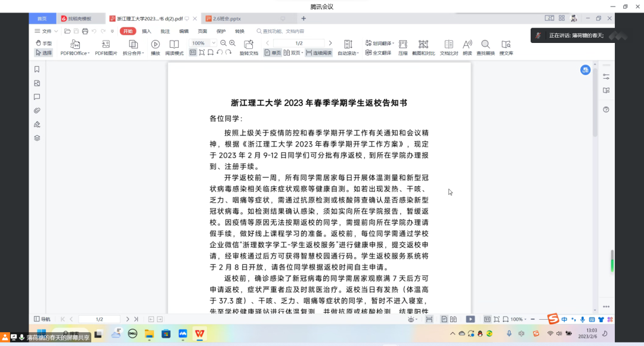Select the 手型 hand tool
The width and height of the screenshot is (644, 346).
pos(44,44)
